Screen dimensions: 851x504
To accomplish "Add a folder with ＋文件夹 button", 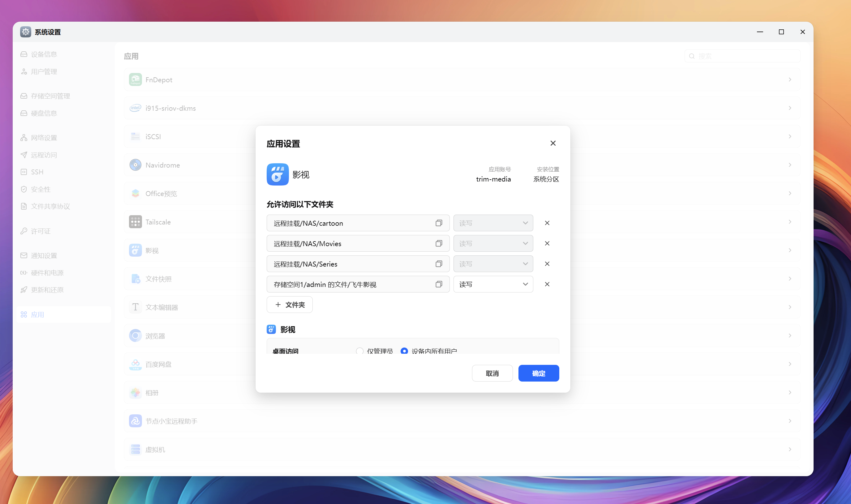I will point(290,305).
